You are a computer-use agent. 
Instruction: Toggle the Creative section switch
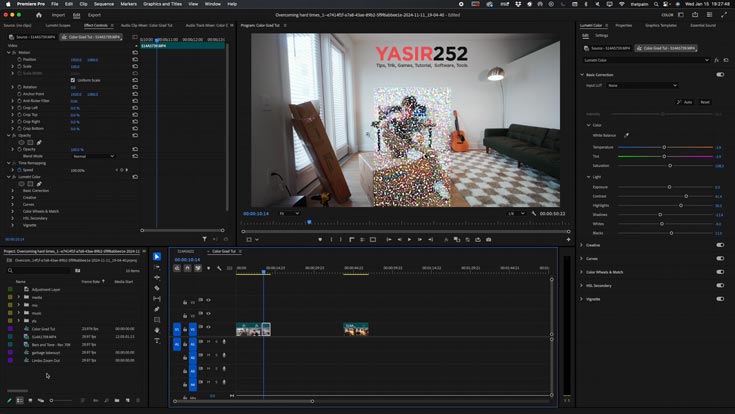720,245
